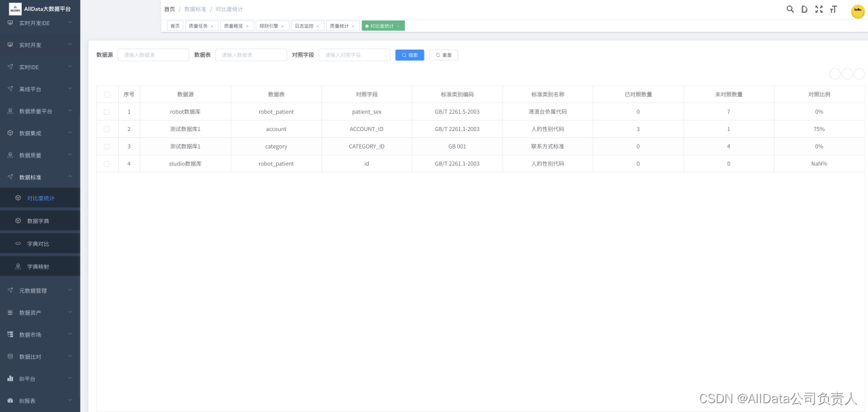Expand the 数据集成 menu chevron
The width and height of the screenshot is (868, 412).
point(71,133)
